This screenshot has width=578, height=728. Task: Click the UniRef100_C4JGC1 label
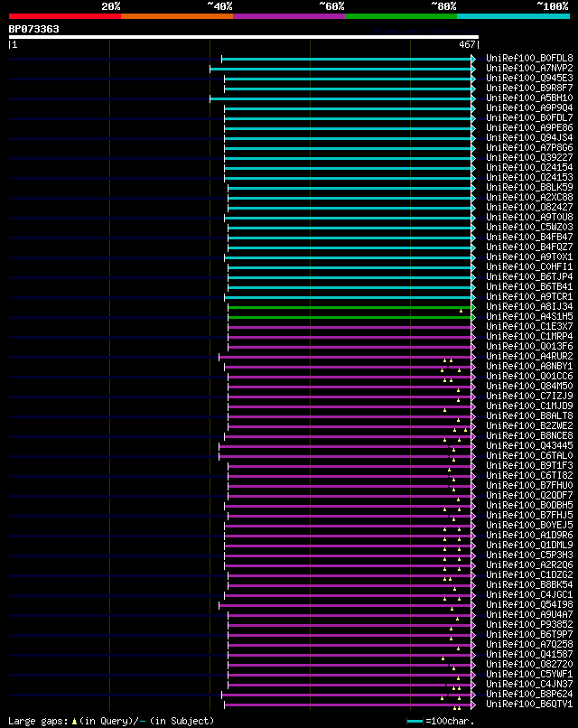(x=529, y=594)
